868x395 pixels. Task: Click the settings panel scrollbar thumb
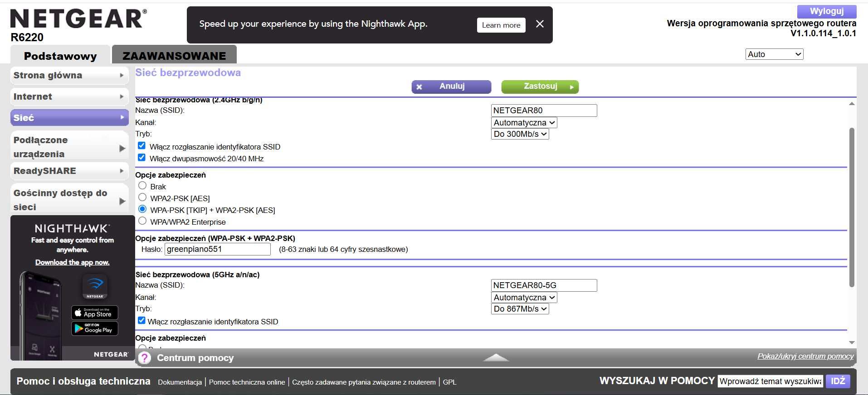coord(852,207)
